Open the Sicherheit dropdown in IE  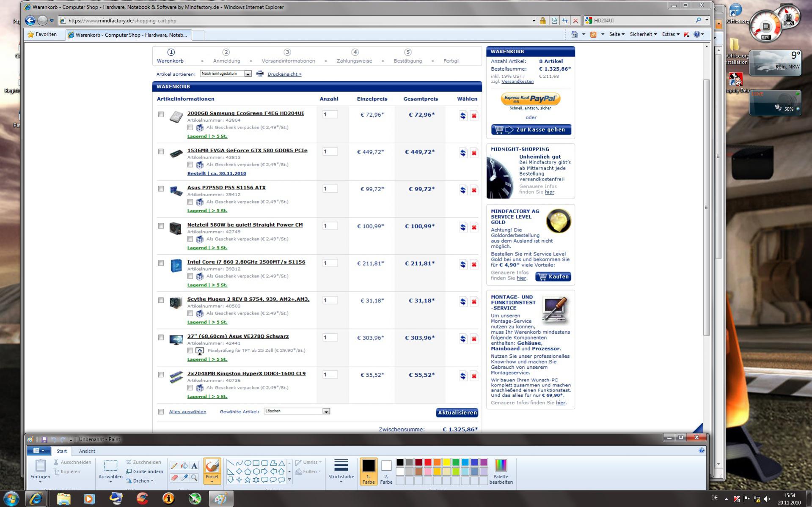click(x=643, y=34)
